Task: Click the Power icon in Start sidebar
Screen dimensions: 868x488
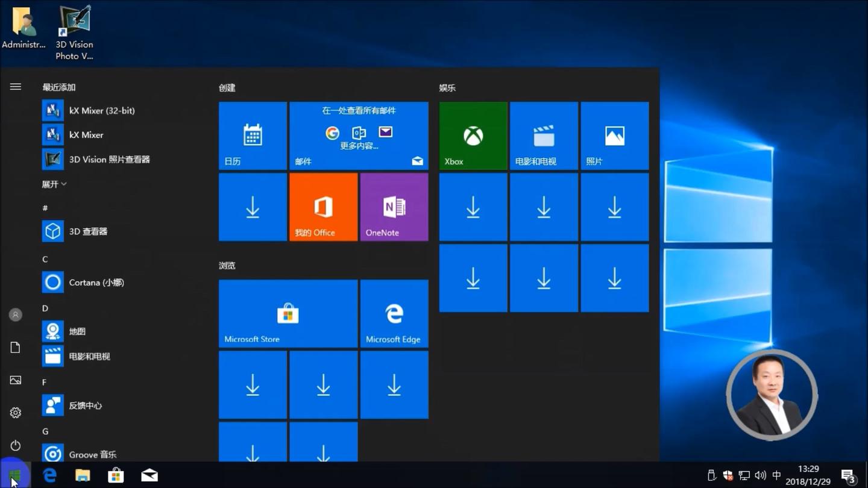Action: (x=16, y=445)
